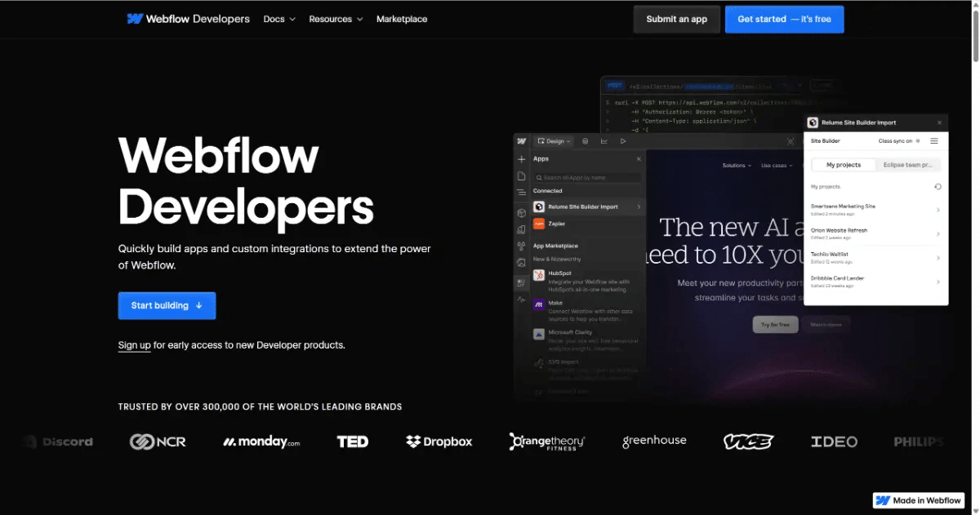Select the Add Elements plus icon

[x=521, y=159]
